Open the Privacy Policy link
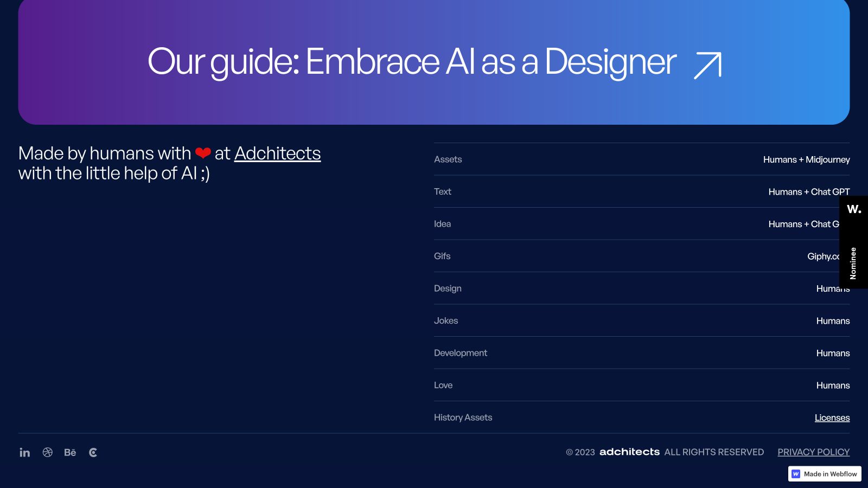This screenshot has width=868, height=488. tap(814, 452)
